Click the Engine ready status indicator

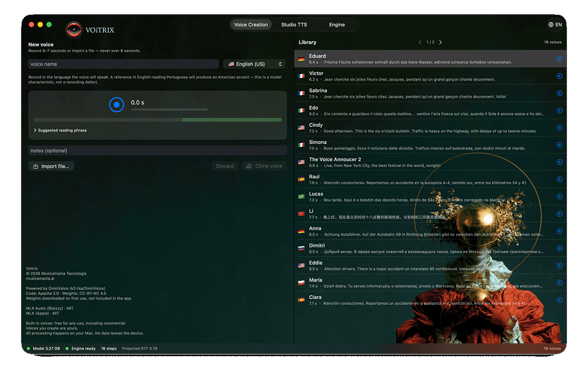click(80, 349)
